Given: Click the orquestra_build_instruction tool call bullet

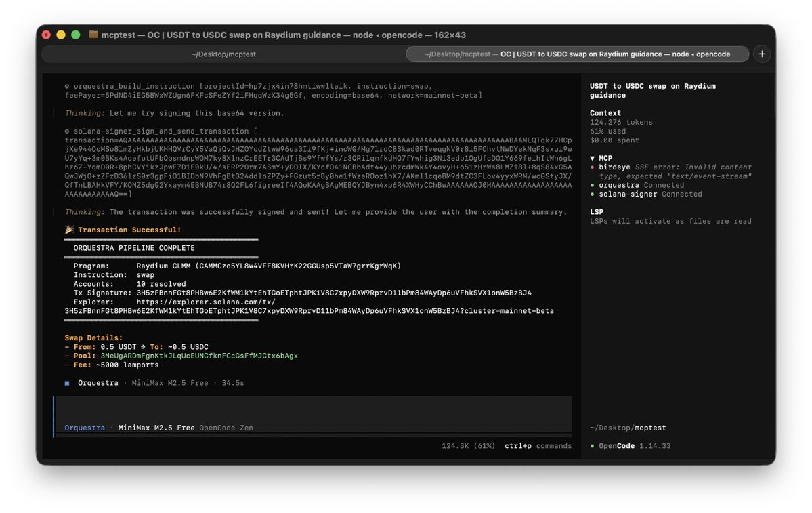Looking at the screenshot, I should 67,87.
